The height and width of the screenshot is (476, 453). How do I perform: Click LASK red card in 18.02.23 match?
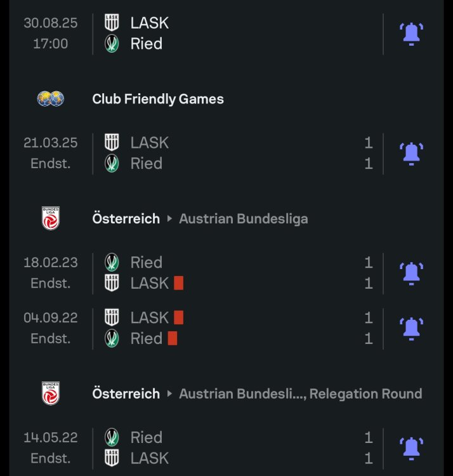point(178,283)
